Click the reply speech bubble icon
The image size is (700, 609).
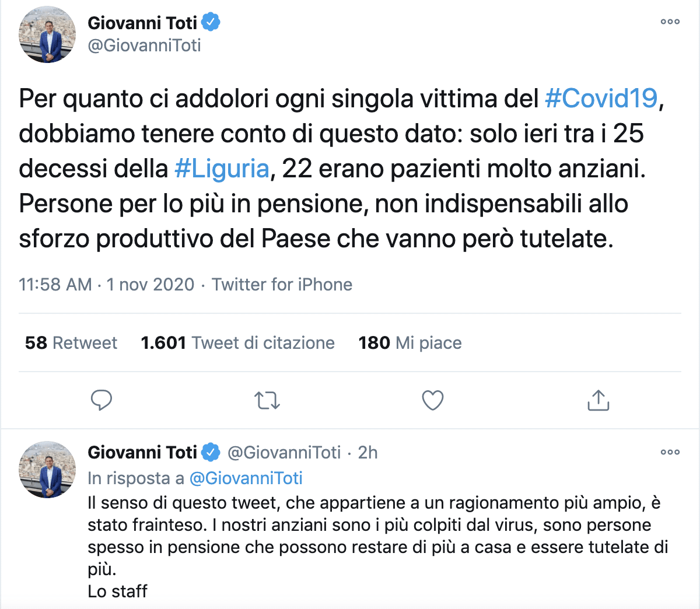click(x=101, y=400)
